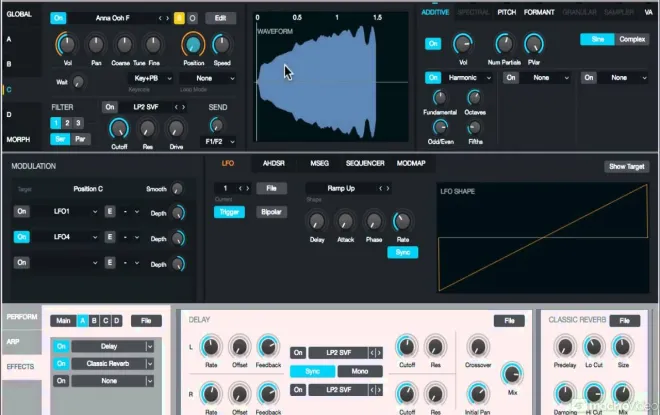Open the LFO4 modulation source dropdown
660x415 pixels.
66,237
